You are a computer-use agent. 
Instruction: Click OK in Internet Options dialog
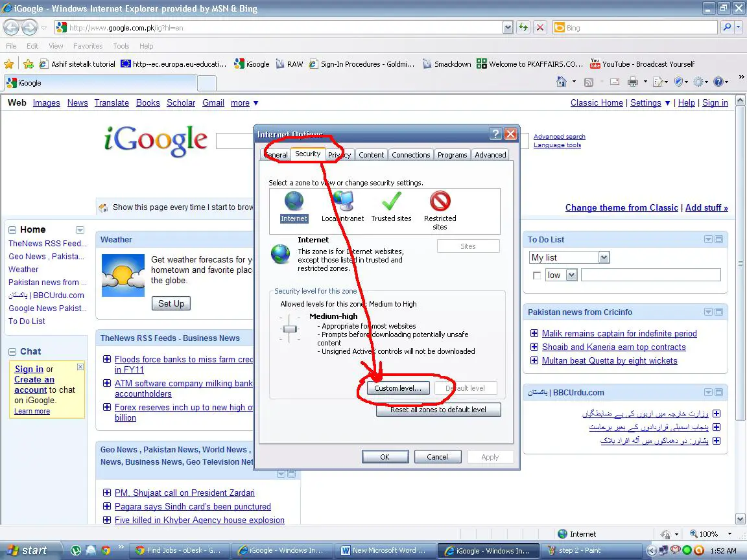point(385,457)
